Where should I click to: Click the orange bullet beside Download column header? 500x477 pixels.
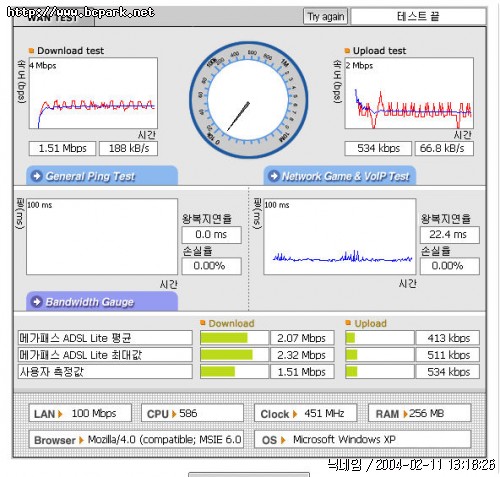tap(203, 323)
